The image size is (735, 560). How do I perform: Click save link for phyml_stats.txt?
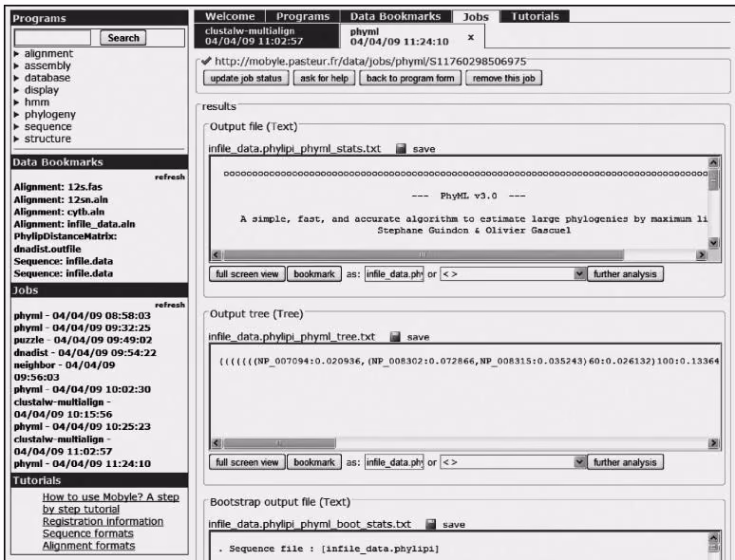pos(424,149)
